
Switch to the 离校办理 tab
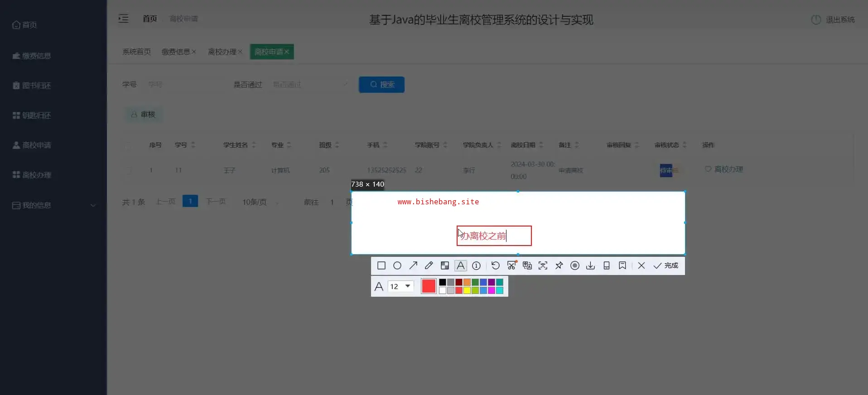[222, 52]
